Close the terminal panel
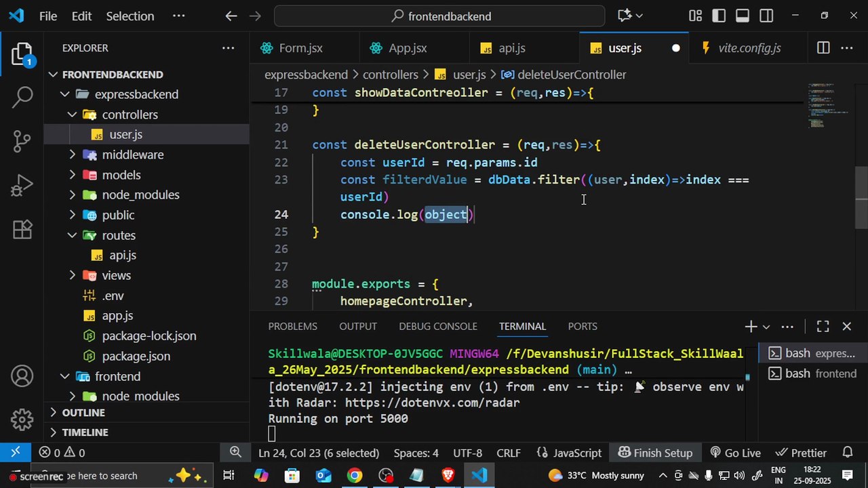Image resolution: width=868 pixels, height=488 pixels. [x=846, y=327]
